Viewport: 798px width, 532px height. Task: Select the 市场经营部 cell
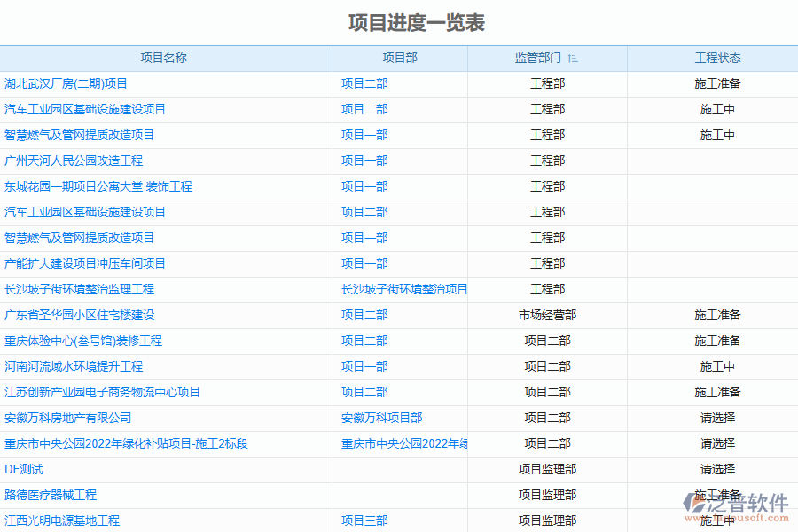pos(547,316)
